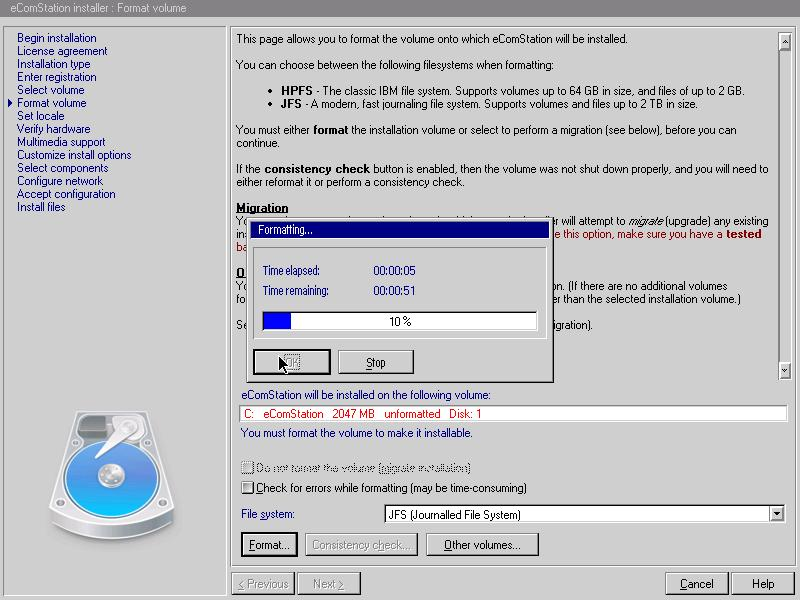800x600 pixels.
Task: Open Multimedia support step
Action: click(x=61, y=142)
